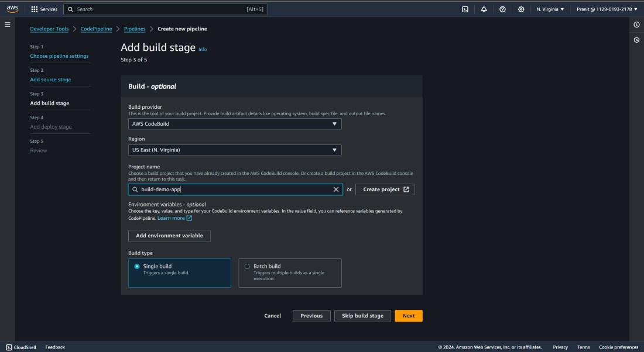The height and width of the screenshot is (352, 644).
Task: Toggle the left navigation hamburger menu
Action: pyautogui.click(x=8, y=25)
